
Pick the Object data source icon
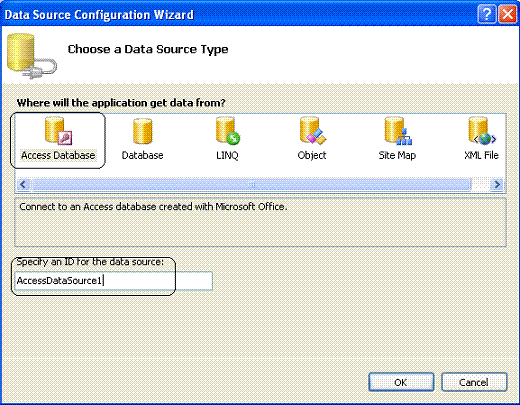pos(312,131)
